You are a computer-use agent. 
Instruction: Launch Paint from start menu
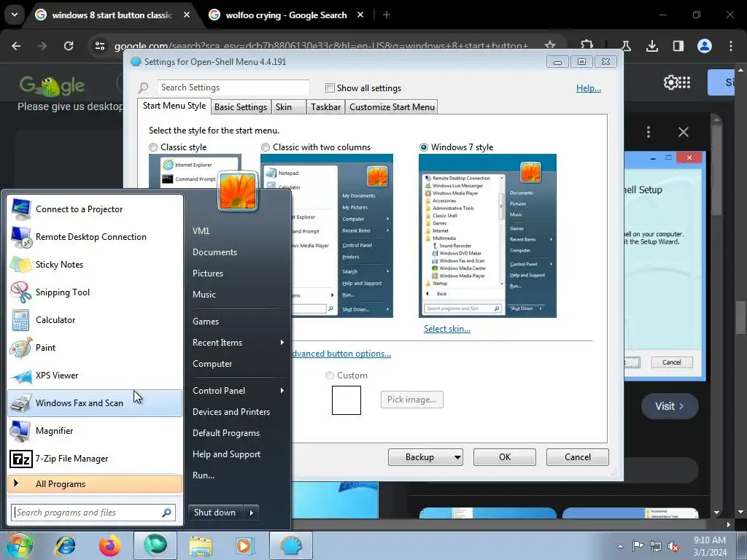click(95, 348)
